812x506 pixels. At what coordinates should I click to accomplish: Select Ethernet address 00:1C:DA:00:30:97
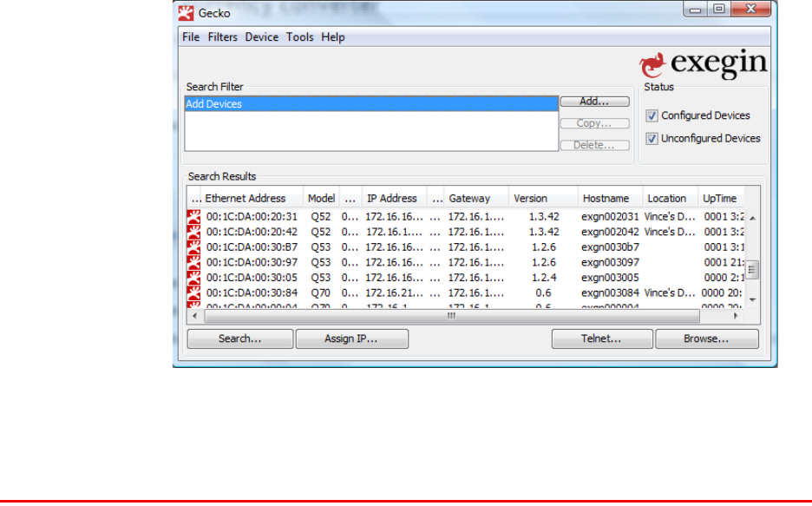click(x=252, y=263)
